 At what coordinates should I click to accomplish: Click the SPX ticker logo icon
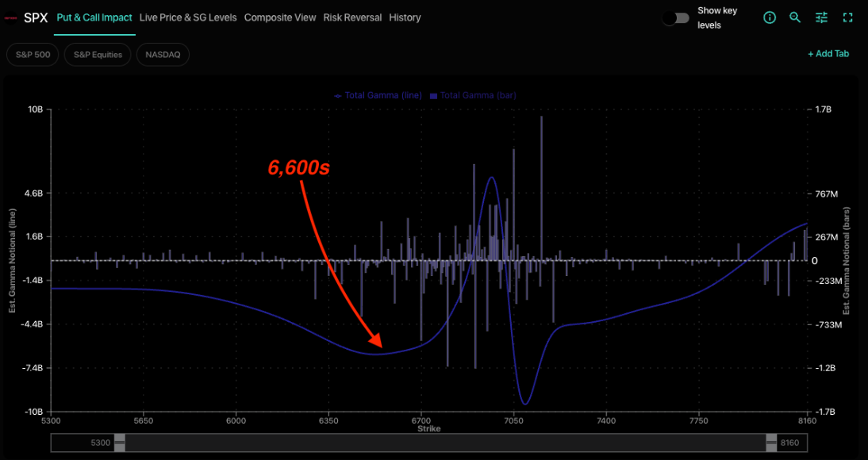point(12,17)
